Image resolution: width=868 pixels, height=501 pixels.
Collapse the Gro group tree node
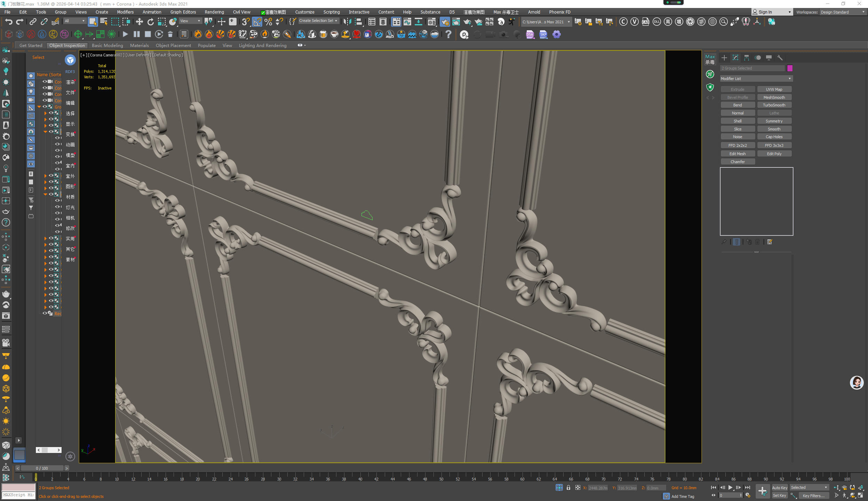pyautogui.click(x=39, y=107)
